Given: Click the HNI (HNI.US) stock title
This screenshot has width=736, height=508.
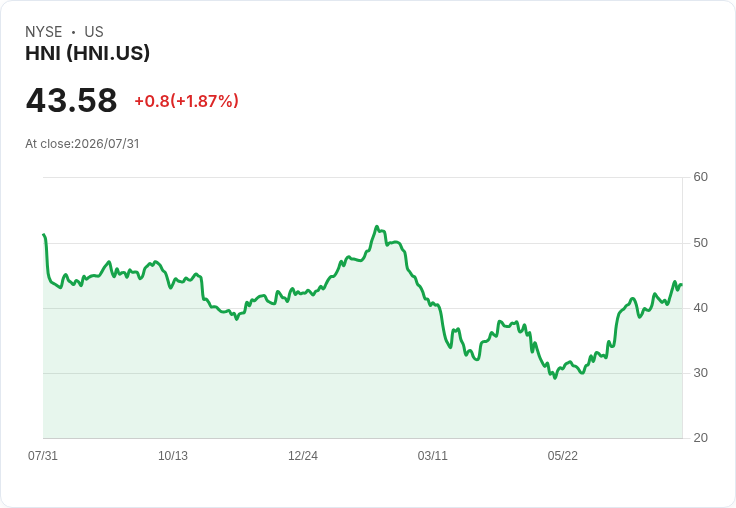Looking at the screenshot, I should coord(87,53).
